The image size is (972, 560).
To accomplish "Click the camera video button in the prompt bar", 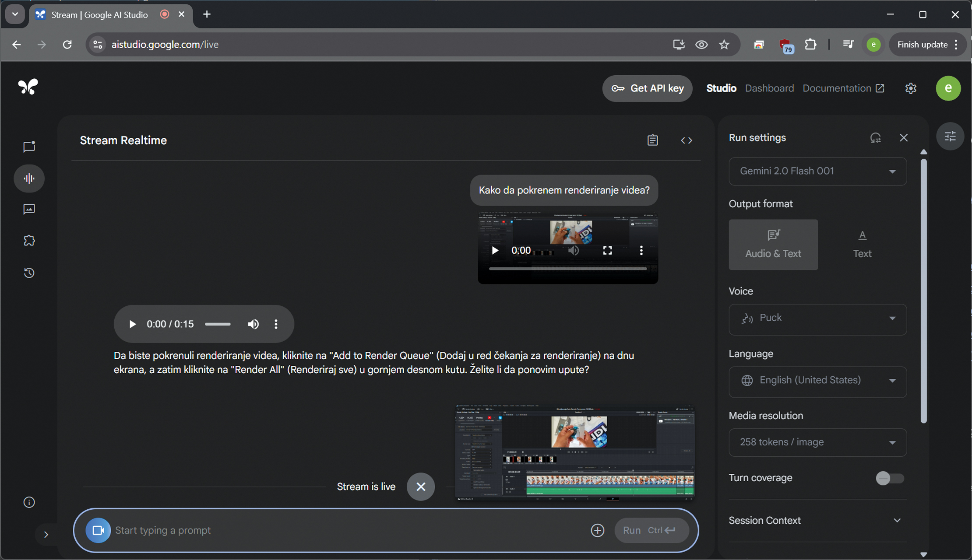I will point(98,530).
